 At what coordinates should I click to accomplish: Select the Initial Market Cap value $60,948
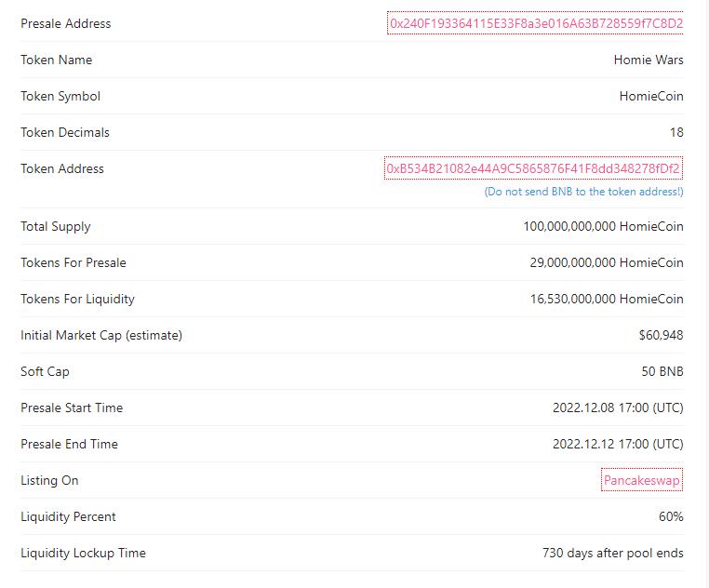pyautogui.click(x=661, y=335)
